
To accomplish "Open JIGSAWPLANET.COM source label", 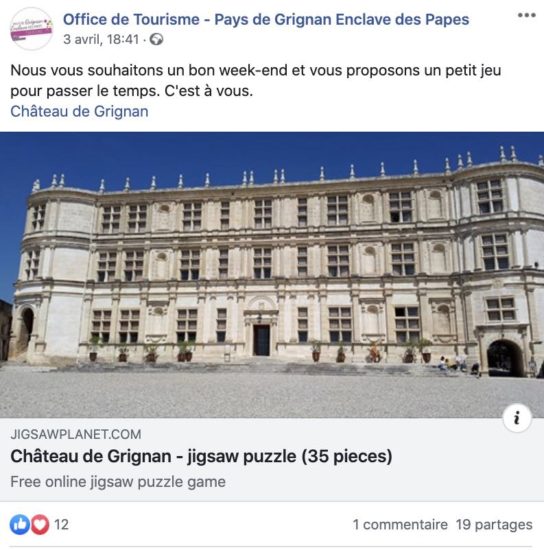I will pyautogui.click(x=76, y=434).
